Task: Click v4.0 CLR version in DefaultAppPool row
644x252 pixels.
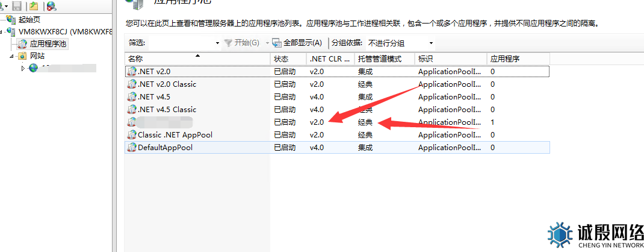Action: [x=317, y=148]
